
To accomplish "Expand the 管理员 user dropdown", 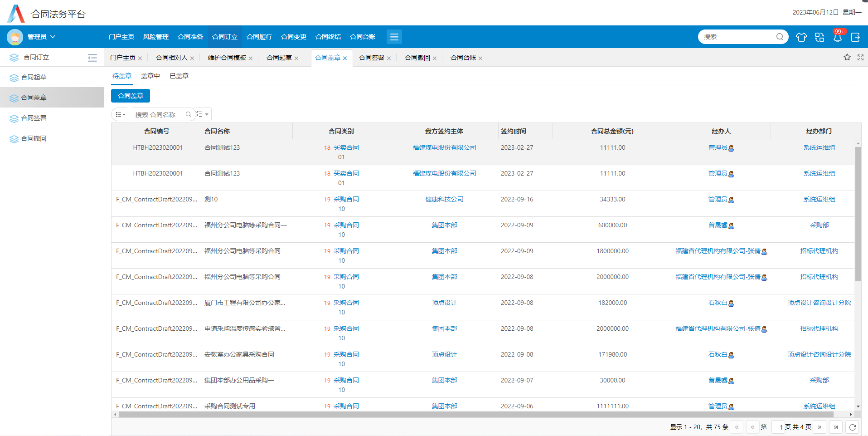I will click(x=41, y=37).
